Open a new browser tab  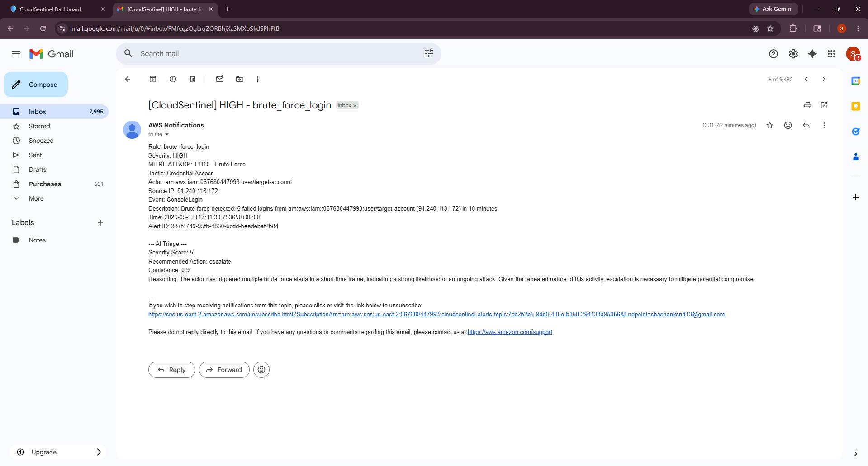(x=227, y=9)
